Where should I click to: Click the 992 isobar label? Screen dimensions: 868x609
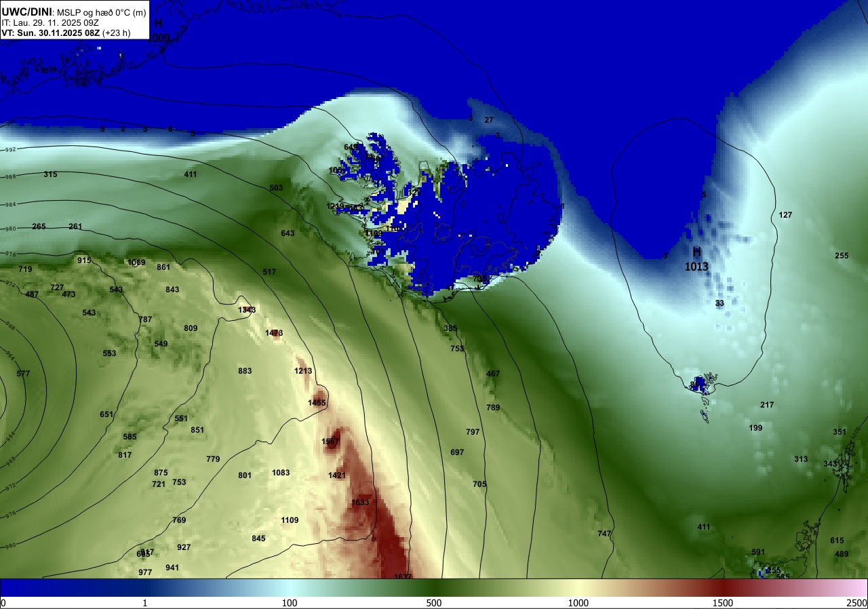(10, 150)
